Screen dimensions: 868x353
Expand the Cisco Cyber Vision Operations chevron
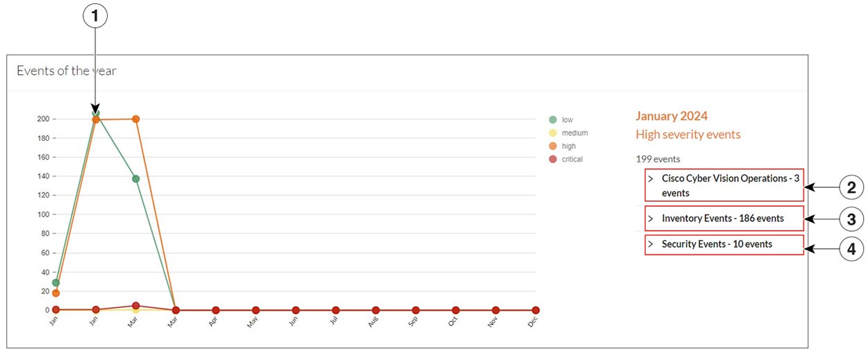[x=651, y=178]
